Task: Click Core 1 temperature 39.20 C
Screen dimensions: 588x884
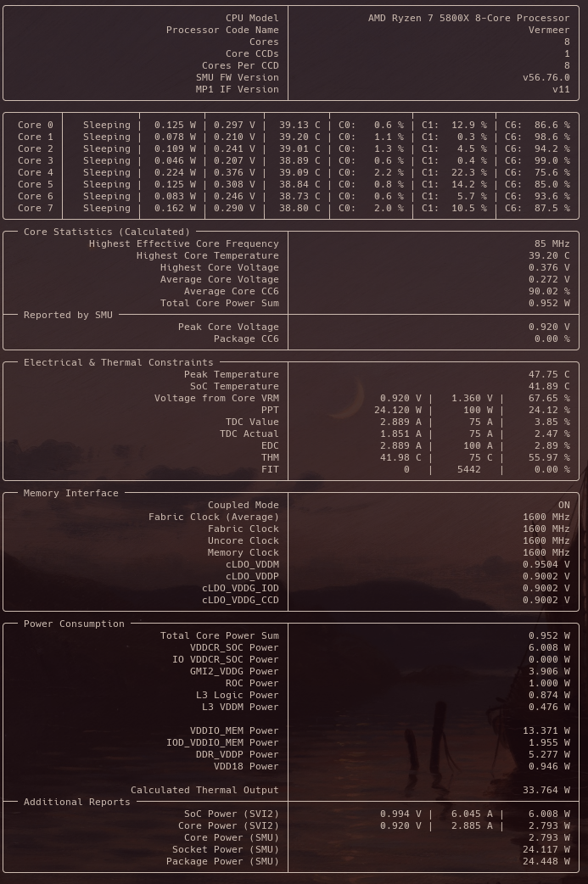Action: pyautogui.click(x=300, y=137)
